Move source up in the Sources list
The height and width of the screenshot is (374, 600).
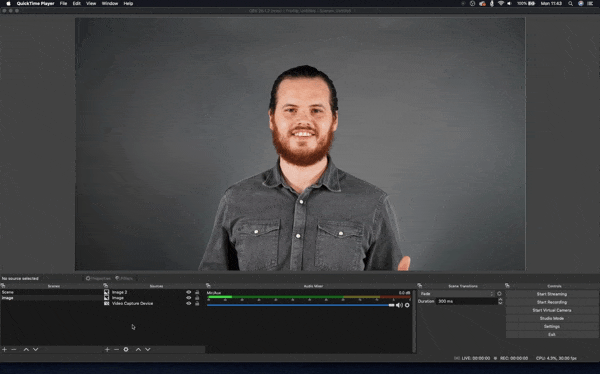[138, 350]
